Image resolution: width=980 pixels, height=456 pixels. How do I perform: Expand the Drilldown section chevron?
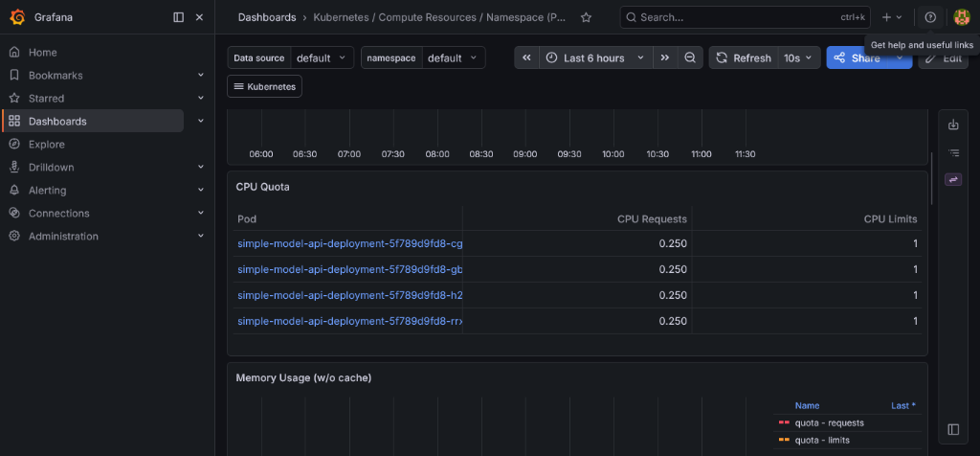tap(201, 167)
